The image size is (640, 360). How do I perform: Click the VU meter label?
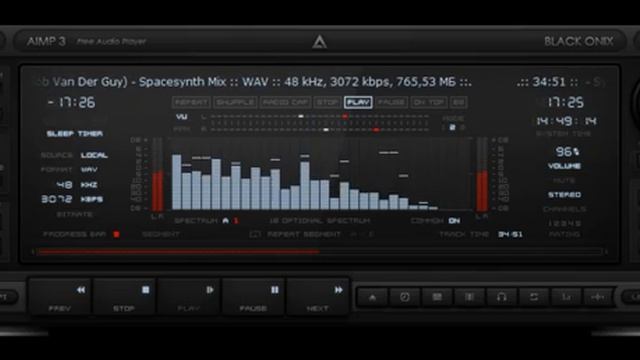[x=182, y=117]
